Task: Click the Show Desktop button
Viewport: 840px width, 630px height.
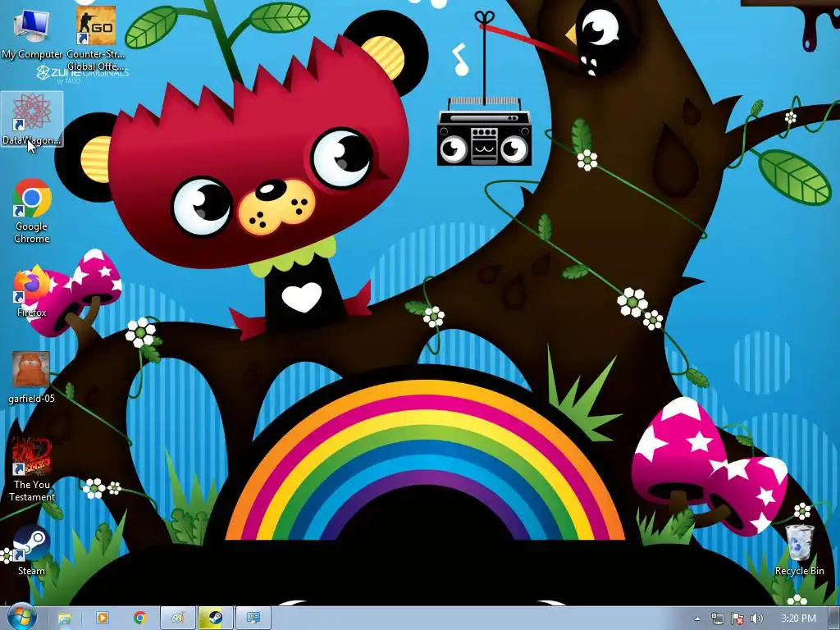Action: 834,619
